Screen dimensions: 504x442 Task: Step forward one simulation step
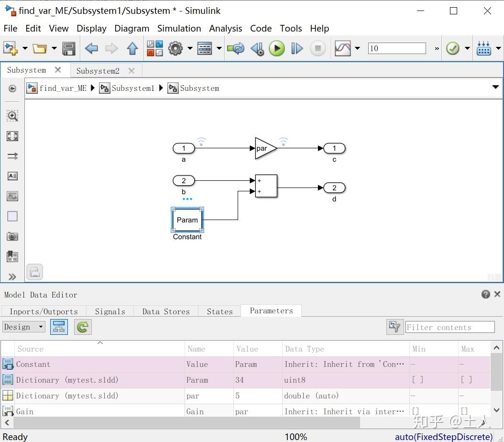pos(296,48)
